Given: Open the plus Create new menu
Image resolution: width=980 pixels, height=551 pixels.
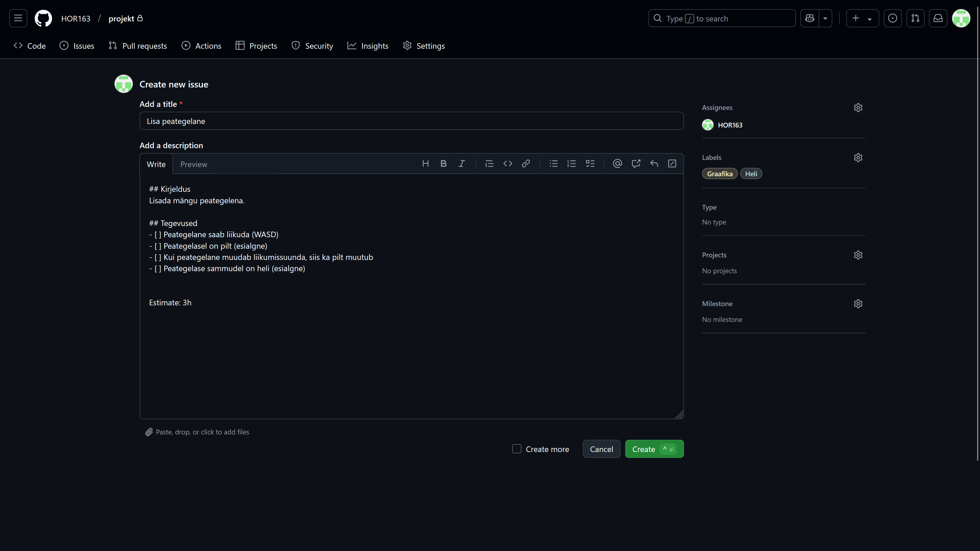Looking at the screenshot, I should pos(862,18).
